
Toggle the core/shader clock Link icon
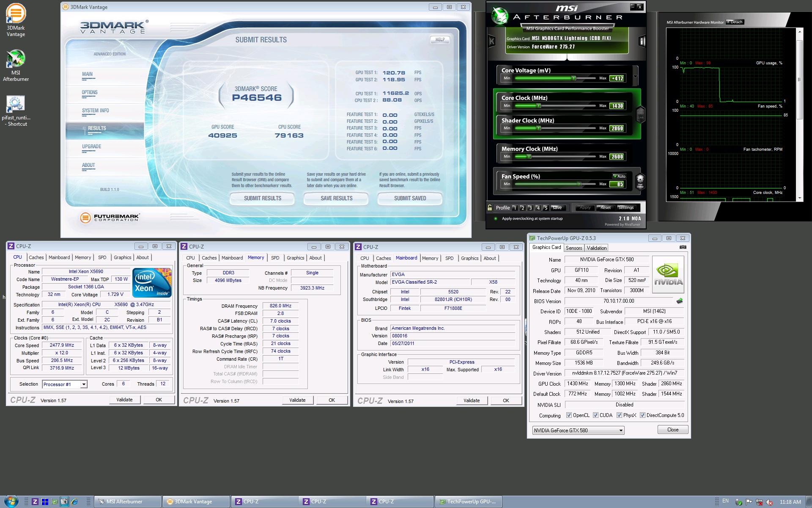tap(640, 113)
